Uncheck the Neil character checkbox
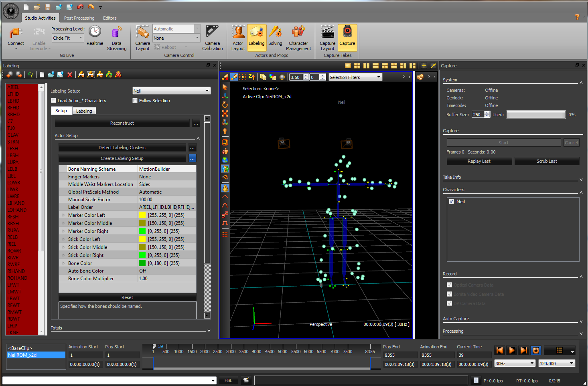588x386 pixels. click(x=452, y=202)
